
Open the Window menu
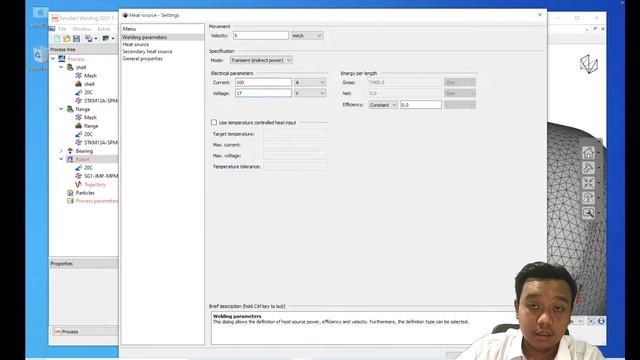82,29
